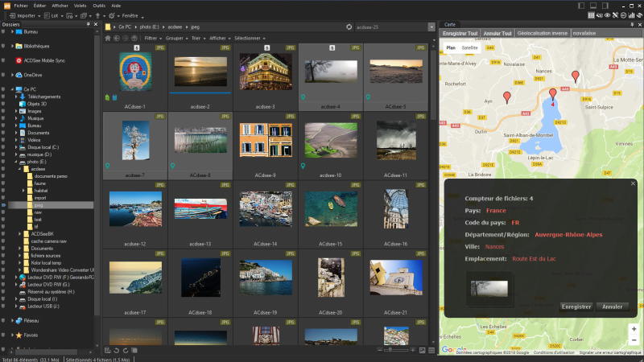Click Enregistrer in the location popup
This screenshot has height=362, width=644.
(x=576, y=306)
